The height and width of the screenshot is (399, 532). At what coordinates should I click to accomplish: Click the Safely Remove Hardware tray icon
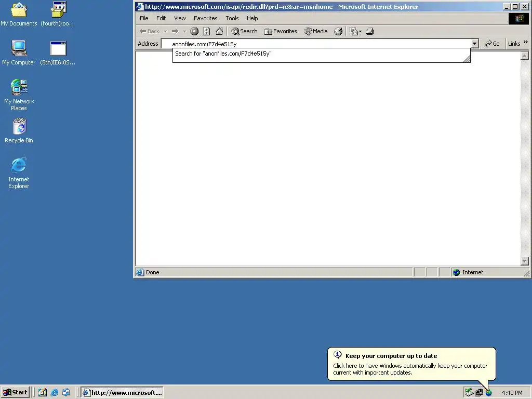tap(469, 393)
